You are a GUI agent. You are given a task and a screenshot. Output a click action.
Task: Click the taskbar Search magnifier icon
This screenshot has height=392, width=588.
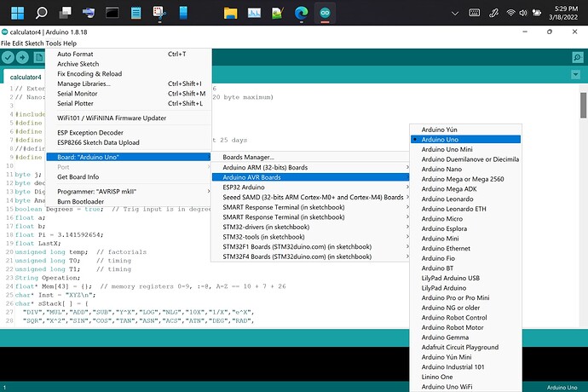click(42, 14)
